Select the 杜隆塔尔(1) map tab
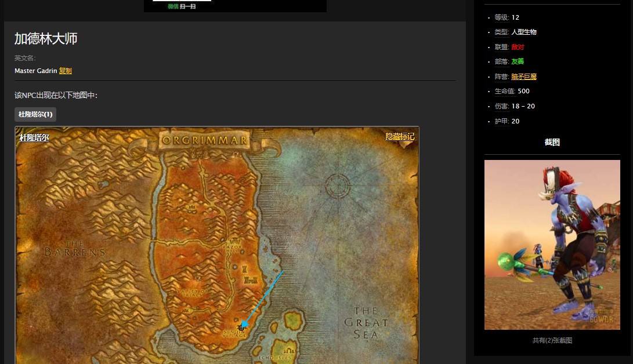 pos(35,114)
